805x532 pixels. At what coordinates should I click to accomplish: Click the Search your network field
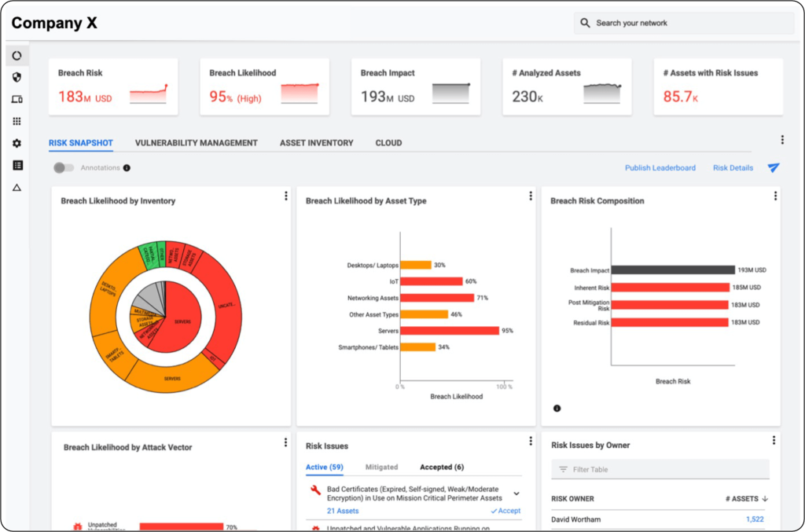684,23
